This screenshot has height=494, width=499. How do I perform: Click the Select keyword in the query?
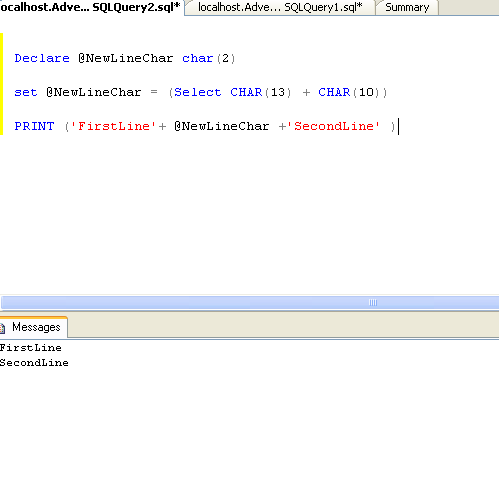click(198, 92)
